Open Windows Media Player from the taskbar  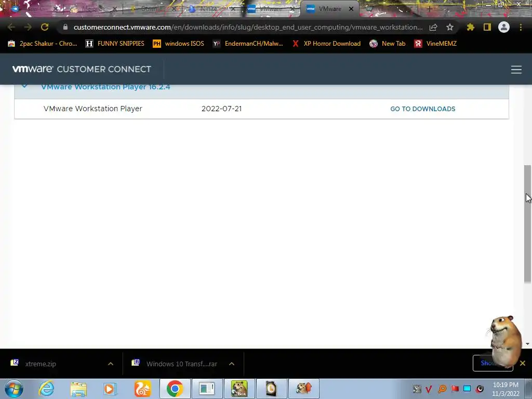click(x=110, y=389)
